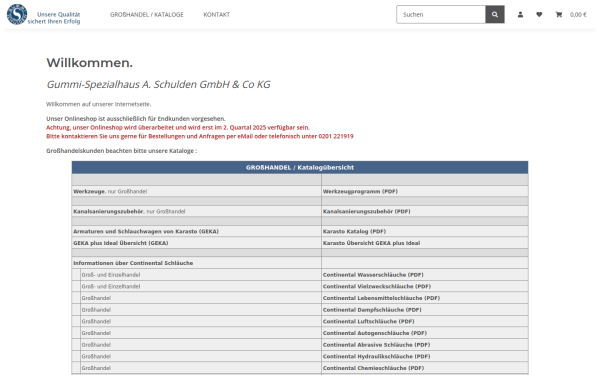Open the shopping cart icon

pos(559,15)
